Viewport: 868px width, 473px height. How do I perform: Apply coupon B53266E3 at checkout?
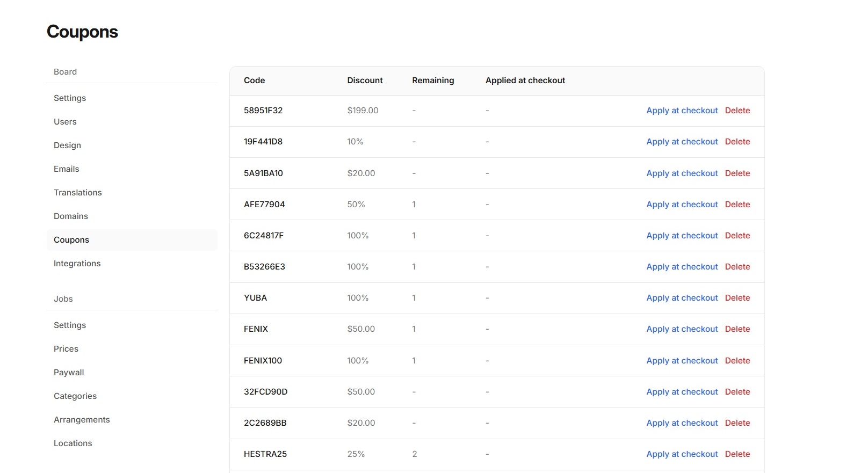pyautogui.click(x=682, y=267)
